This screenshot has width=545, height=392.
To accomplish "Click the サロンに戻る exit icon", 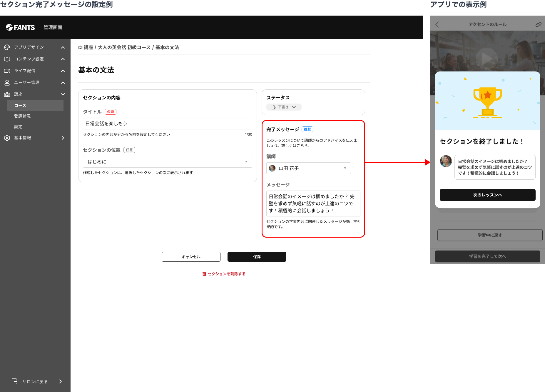I will [x=14, y=381].
